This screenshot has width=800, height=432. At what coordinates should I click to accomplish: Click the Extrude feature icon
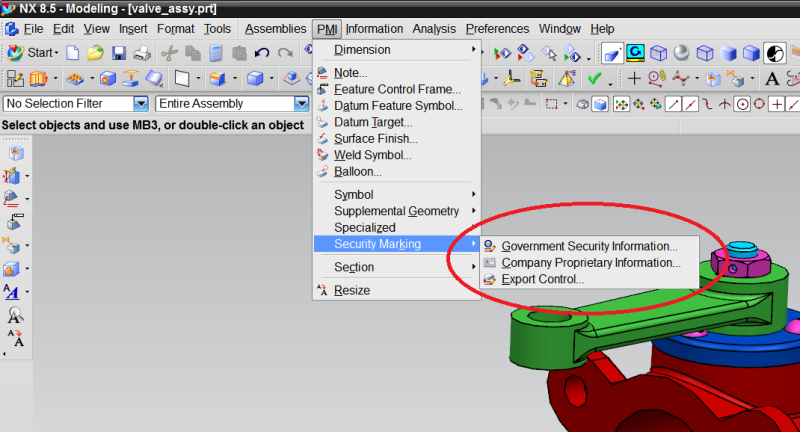[x=38, y=78]
